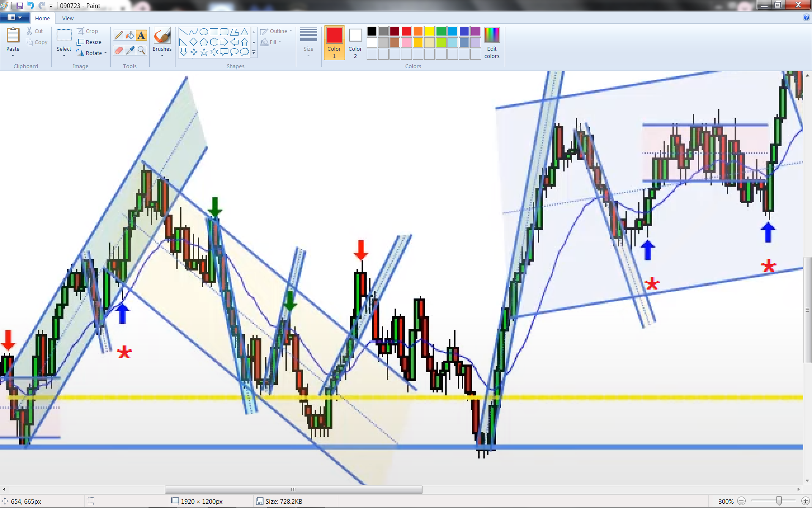Select the Color picker eyedropper tool
The width and height of the screenshot is (812, 508).
[130, 50]
